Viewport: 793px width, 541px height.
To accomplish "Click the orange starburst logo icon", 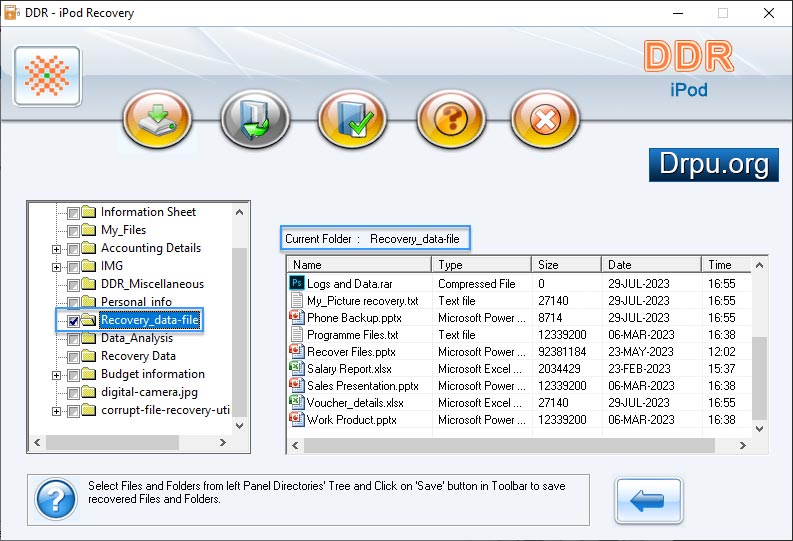I will [48, 76].
